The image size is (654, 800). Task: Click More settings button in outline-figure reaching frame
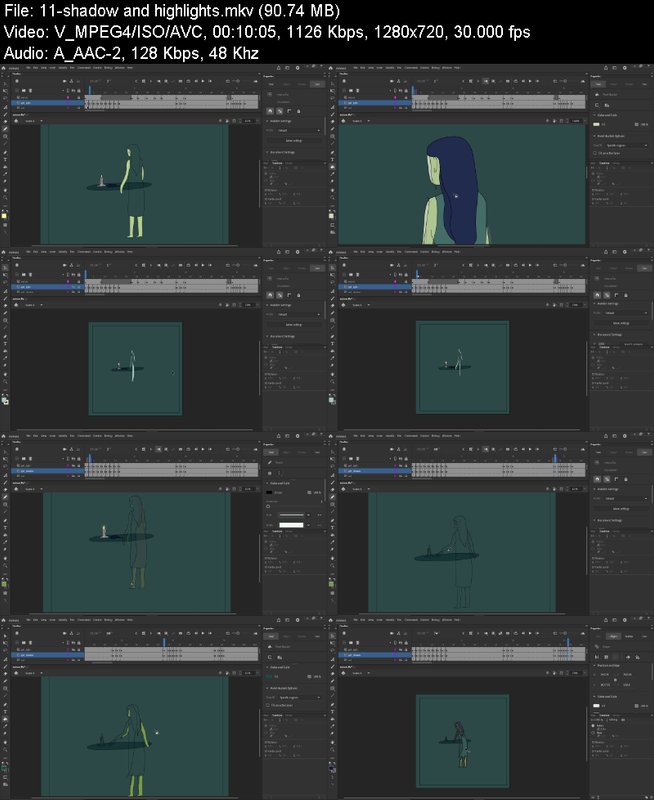(621, 509)
